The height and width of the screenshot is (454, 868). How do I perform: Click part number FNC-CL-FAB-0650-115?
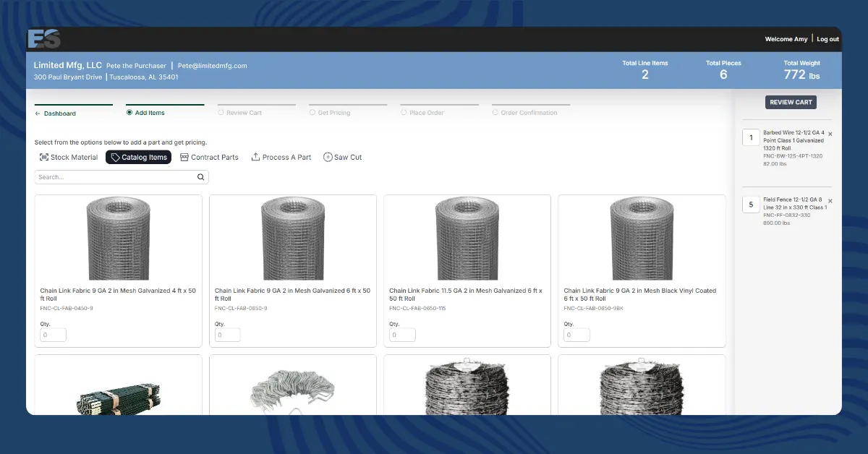417,309
